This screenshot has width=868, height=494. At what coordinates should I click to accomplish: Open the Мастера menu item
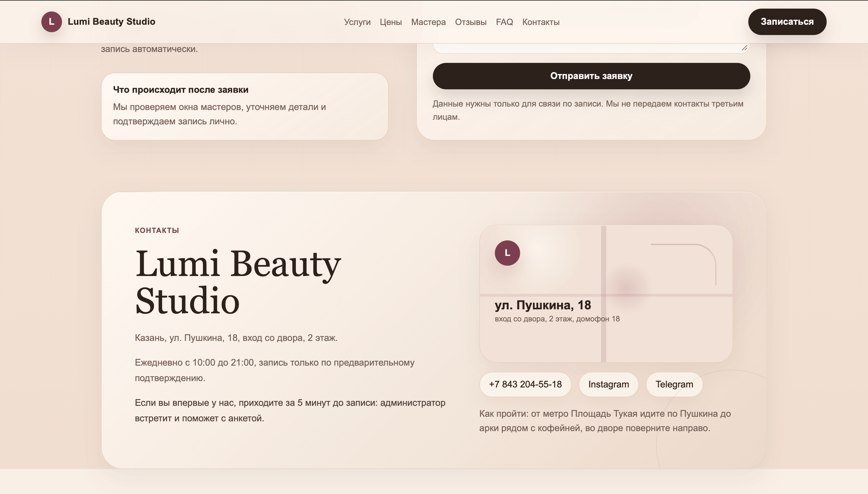tap(428, 22)
